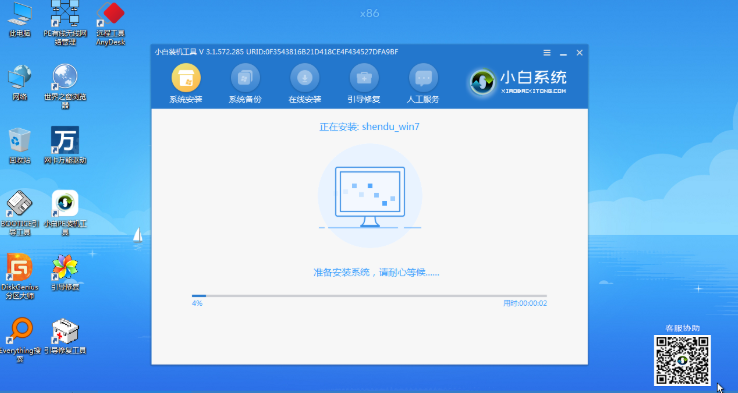Image resolution: width=738 pixels, height=393 pixels.
Task: Click the 正在安装: shendu_win7 text
Action: pyautogui.click(x=369, y=127)
